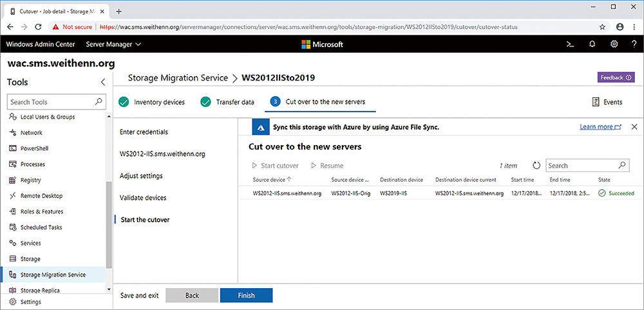Click the help question mark icon
The height and width of the screenshot is (310, 644).
pos(634,44)
